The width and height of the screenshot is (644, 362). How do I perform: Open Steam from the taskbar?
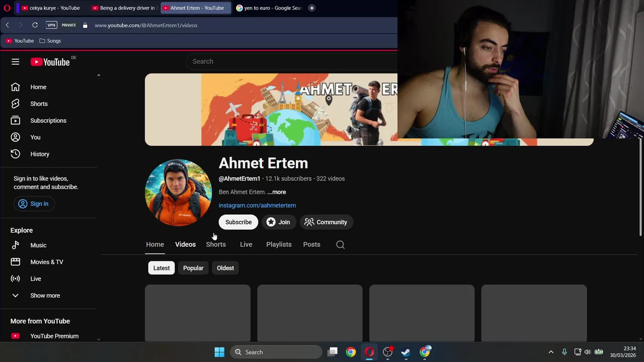406,352
